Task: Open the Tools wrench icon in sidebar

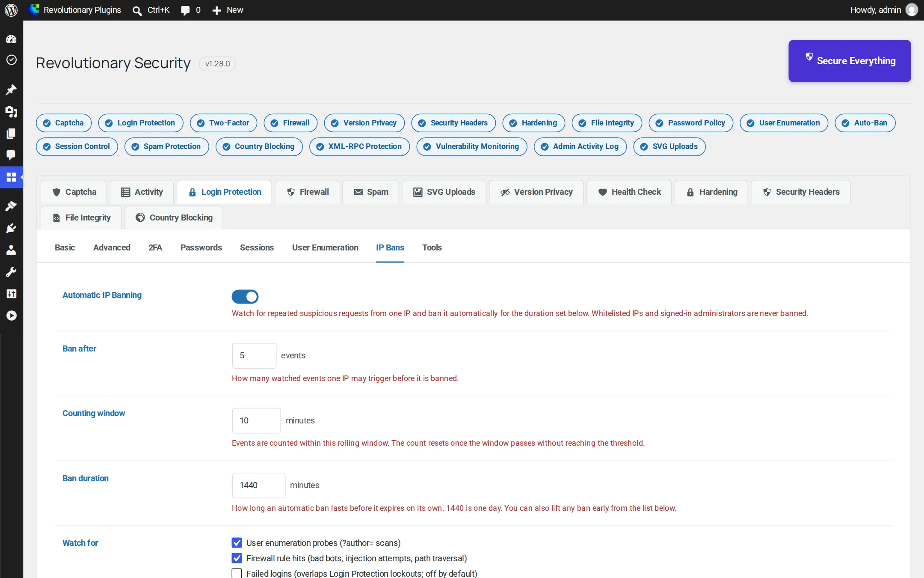Action: coord(11,272)
